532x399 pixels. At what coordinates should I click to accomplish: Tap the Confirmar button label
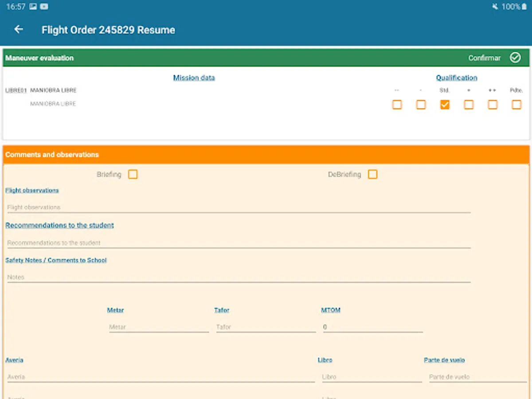point(485,58)
